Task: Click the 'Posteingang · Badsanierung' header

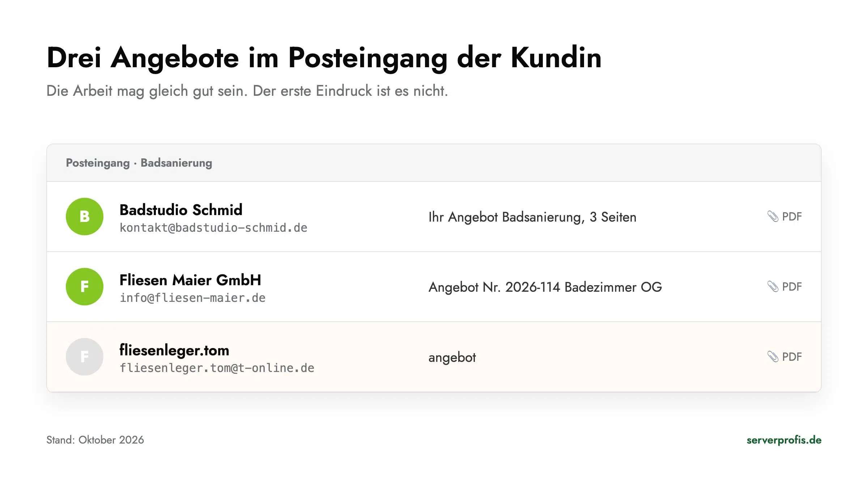Action: pyautogui.click(x=139, y=163)
